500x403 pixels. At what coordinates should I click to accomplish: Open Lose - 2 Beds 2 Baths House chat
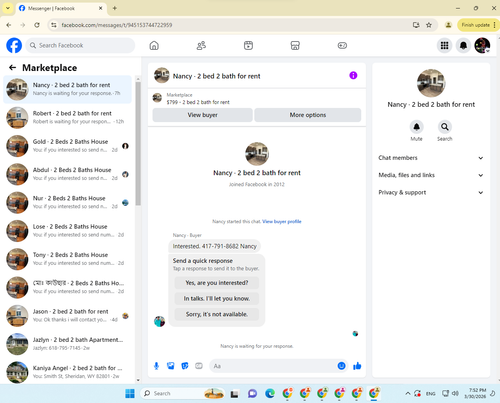pyautogui.click(x=68, y=231)
